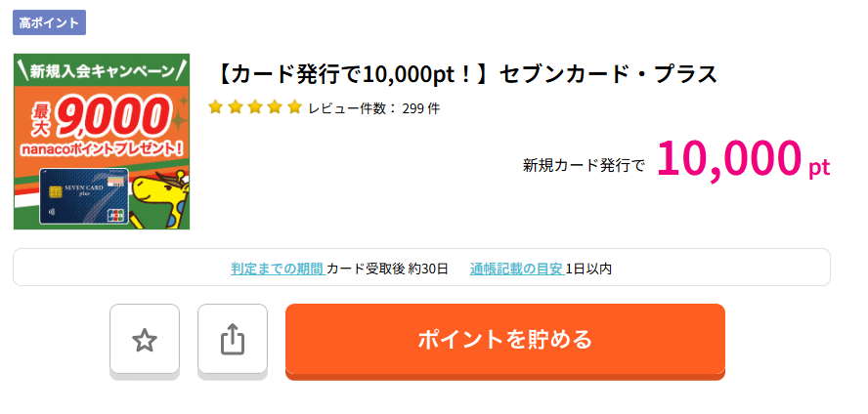The height and width of the screenshot is (414, 868).
Task: Click the pink 10,000 pt amount
Action: [742, 160]
